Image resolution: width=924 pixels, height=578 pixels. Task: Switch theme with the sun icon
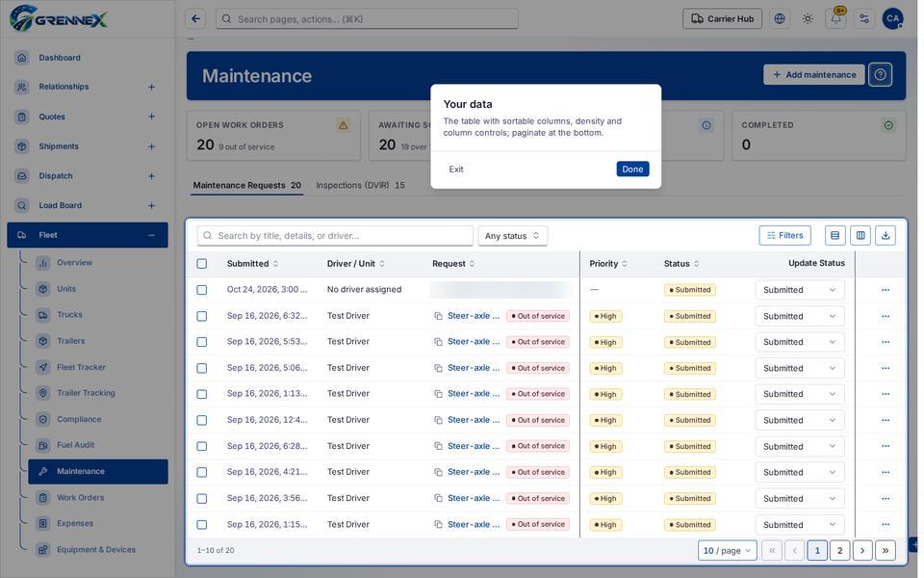[808, 18]
